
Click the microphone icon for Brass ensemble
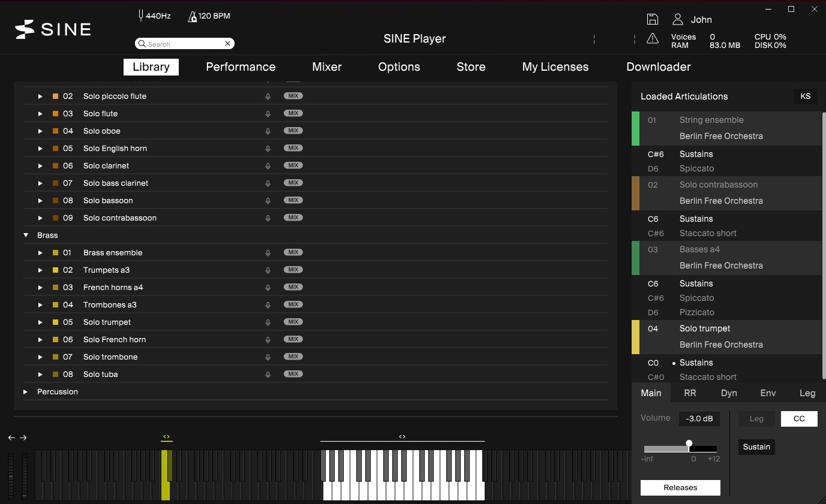pyautogui.click(x=268, y=253)
